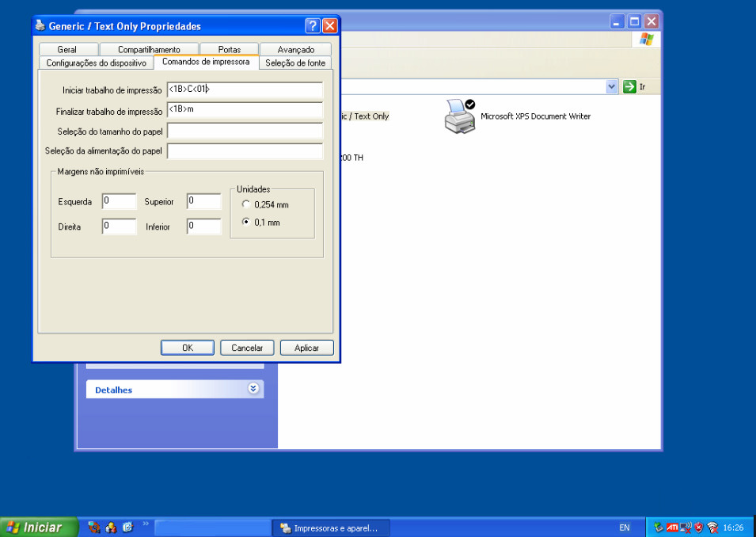Switch to the Portas tab
This screenshot has width=756, height=537.
pyautogui.click(x=229, y=49)
